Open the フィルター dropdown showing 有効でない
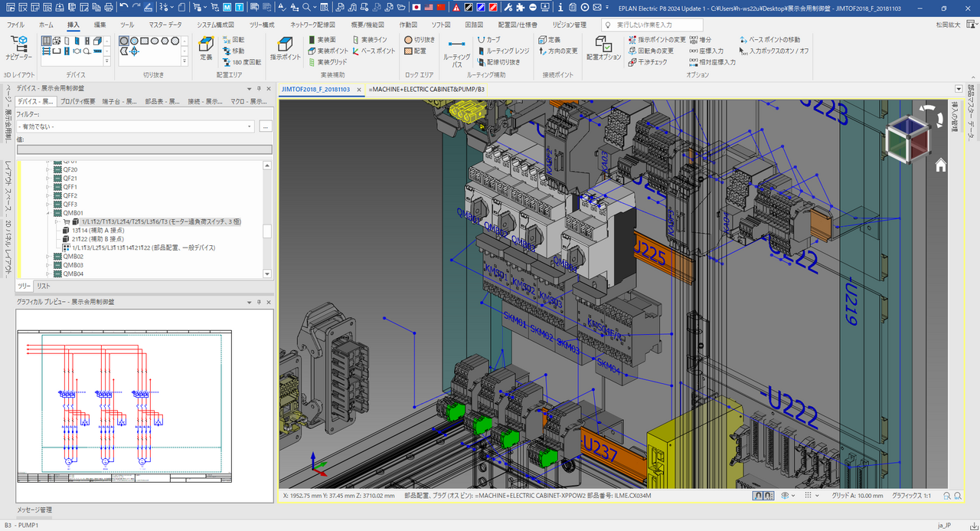This screenshot has width=980, height=531. coord(250,126)
